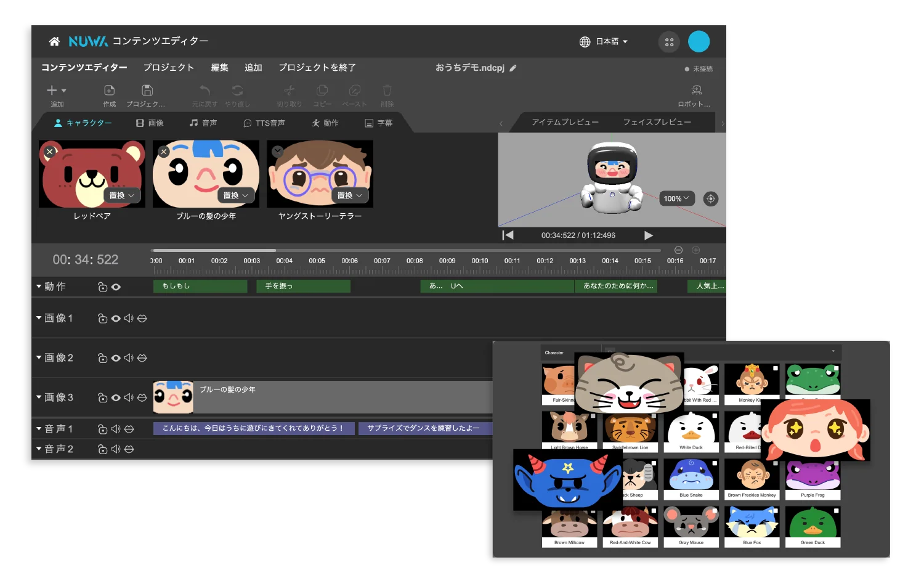
Task: Click the play button under preview
Action: (648, 235)
